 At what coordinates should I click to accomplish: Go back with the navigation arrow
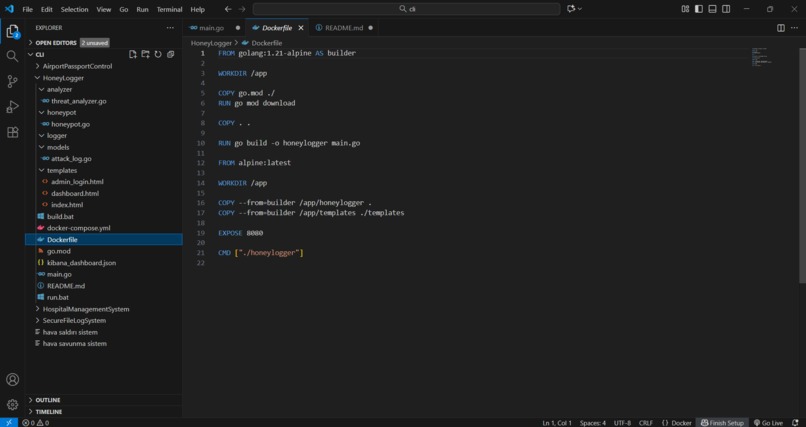228,9
